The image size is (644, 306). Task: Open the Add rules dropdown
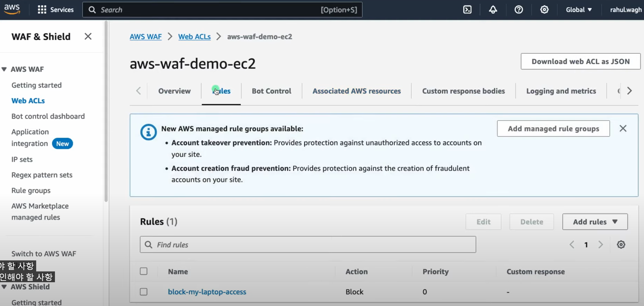click(595, 222)
